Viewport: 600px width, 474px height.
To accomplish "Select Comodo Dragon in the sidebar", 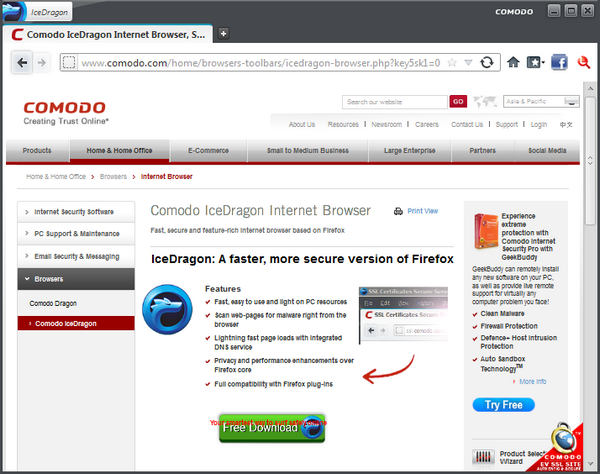I will click(x=53, y=302).
